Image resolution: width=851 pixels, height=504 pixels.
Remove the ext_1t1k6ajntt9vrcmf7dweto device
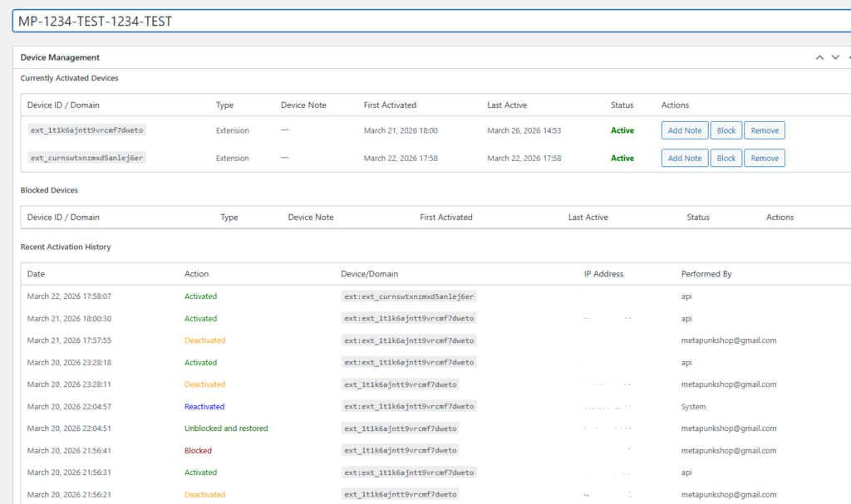764,130
